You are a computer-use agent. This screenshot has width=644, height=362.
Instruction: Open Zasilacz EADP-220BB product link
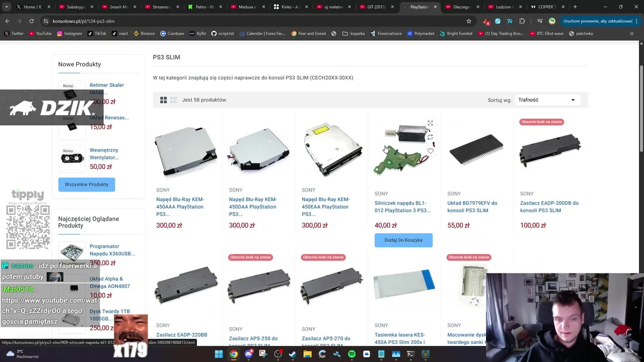[182, 335]
